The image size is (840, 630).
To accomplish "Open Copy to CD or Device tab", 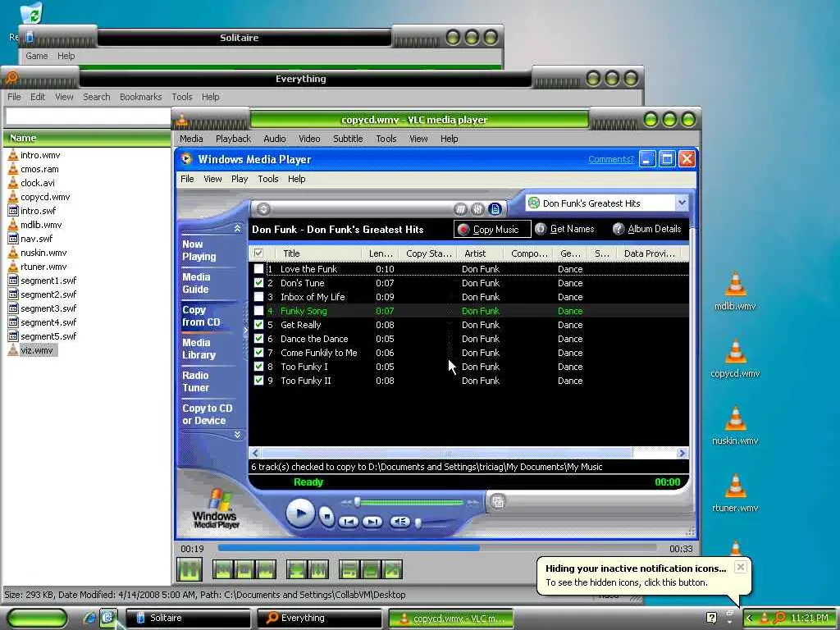I will (208, 414).
